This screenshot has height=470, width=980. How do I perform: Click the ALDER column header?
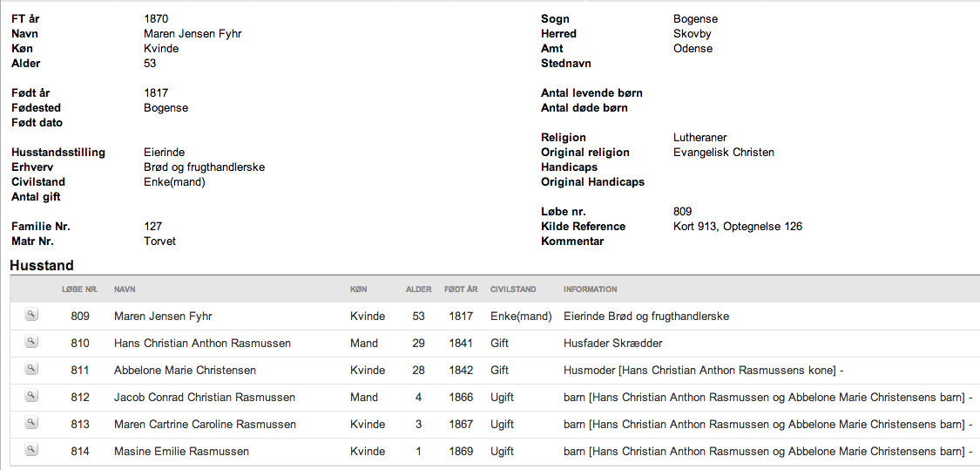(x=419, y=289)
